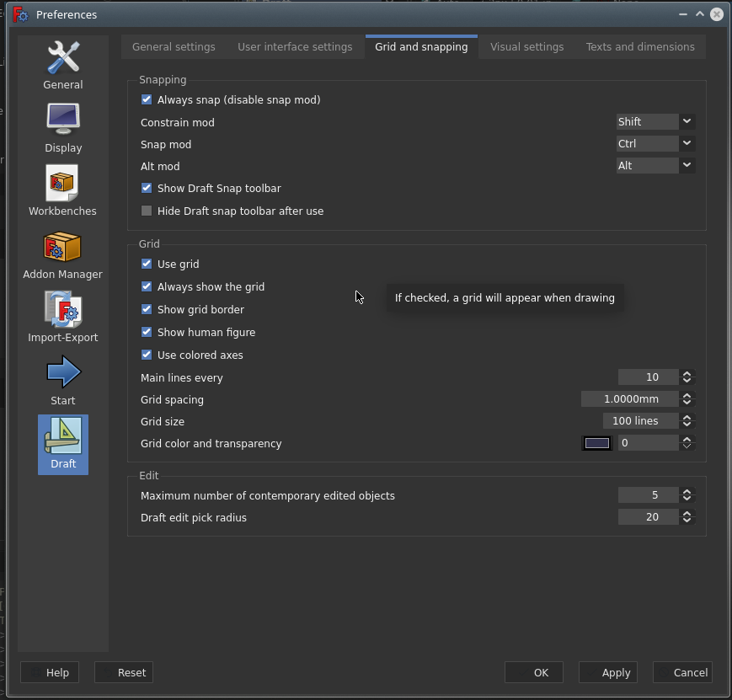Viewport: 732px width, 700px height.
Task: Select the Display preferences icon
Action: (62, 128)
